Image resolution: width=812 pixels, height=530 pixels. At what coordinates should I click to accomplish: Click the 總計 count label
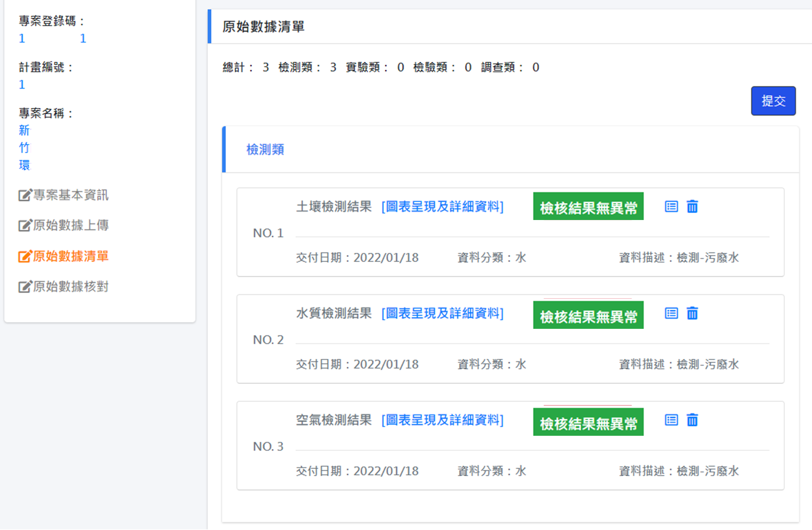(x=245, y=67)
